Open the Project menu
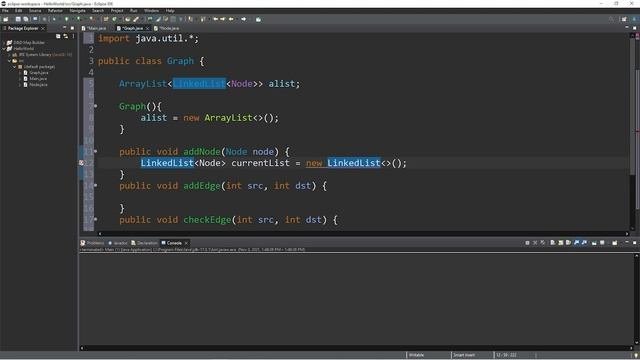This screenshot has height=360, width=640. pos(117,11)
